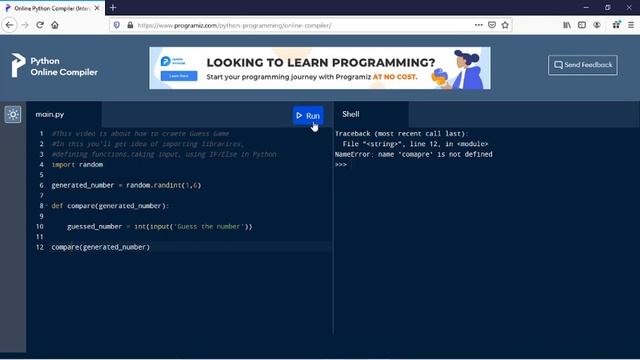
Task: Run the Python code
Action: 308,116
